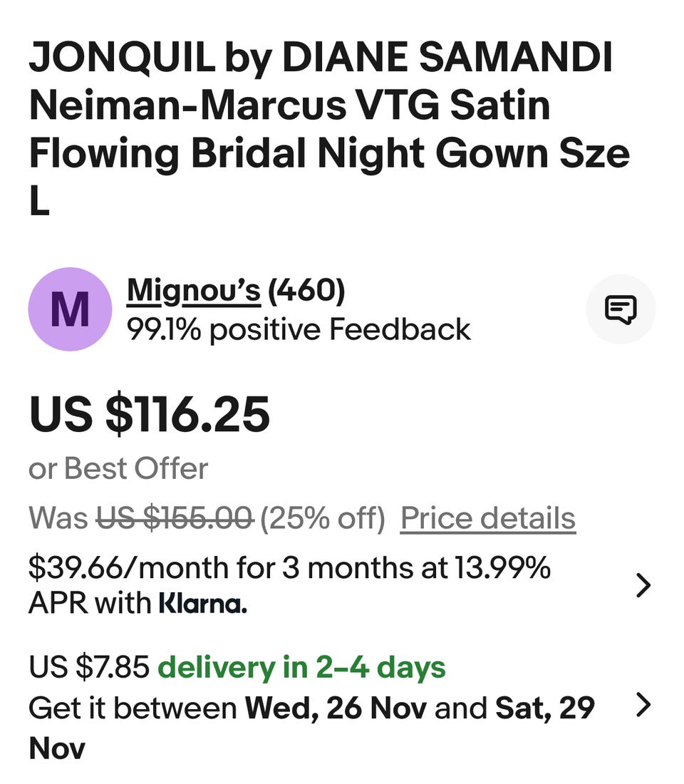The image size is (684, 784).
Task: Open the Mignou's seller profile link
Action: [x=193, y=290]
